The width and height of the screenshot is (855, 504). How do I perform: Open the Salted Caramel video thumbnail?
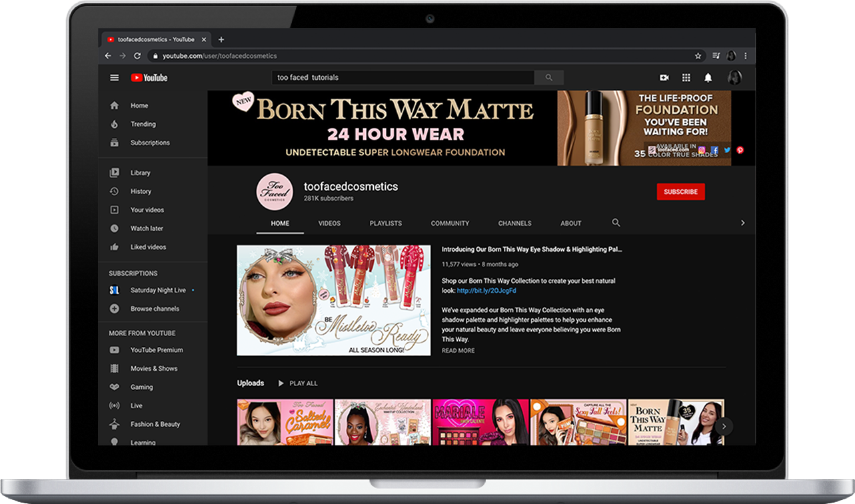(285, 422)
